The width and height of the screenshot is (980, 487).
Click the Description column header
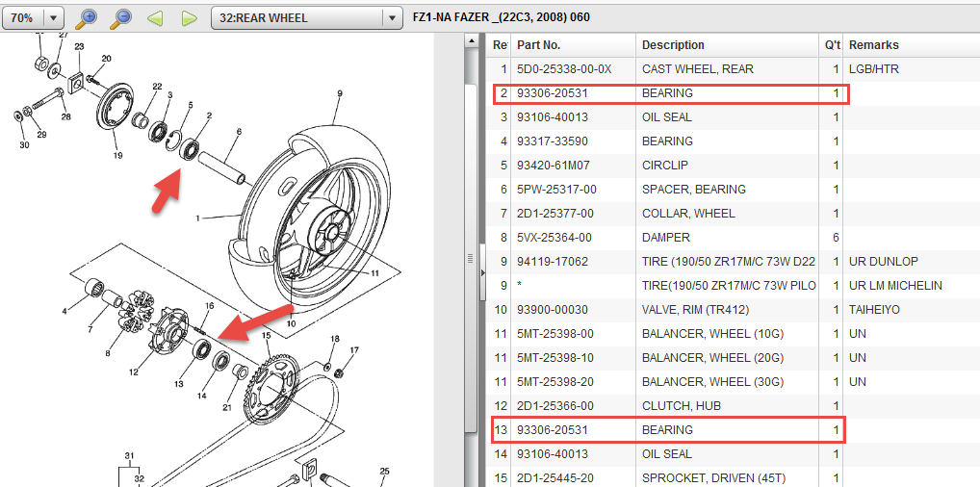point(727,45)
